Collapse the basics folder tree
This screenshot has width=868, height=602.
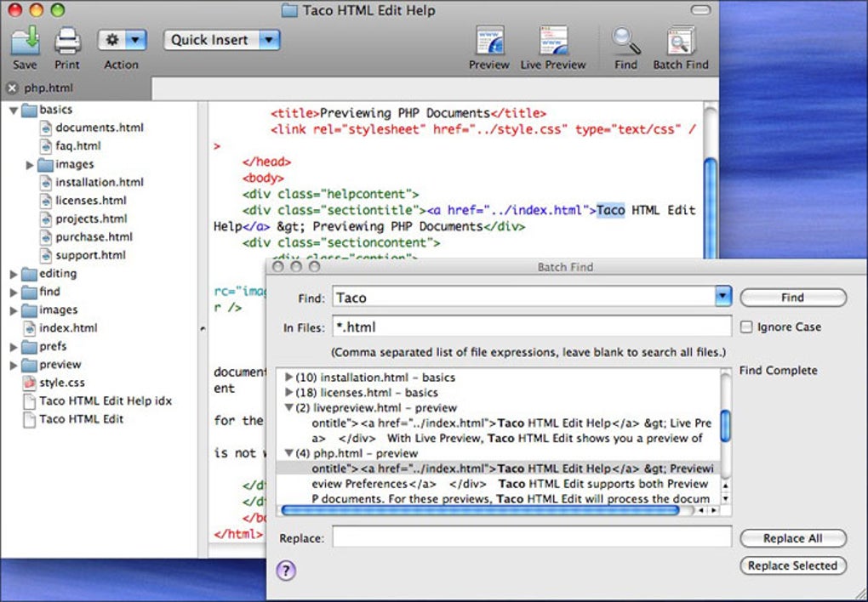pos(14,110)
